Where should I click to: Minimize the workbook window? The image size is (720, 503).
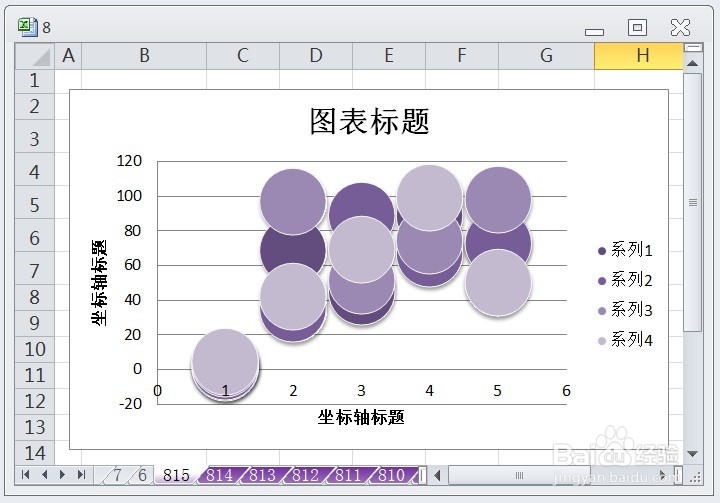pyautogui.click(x=594, y=31)
